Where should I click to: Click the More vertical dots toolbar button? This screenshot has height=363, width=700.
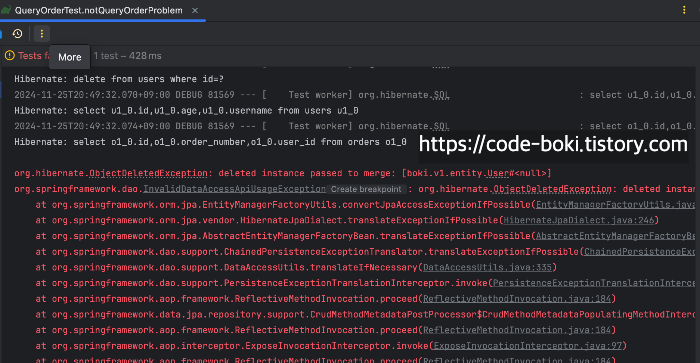pyautogui.click(x=42, y=33)
